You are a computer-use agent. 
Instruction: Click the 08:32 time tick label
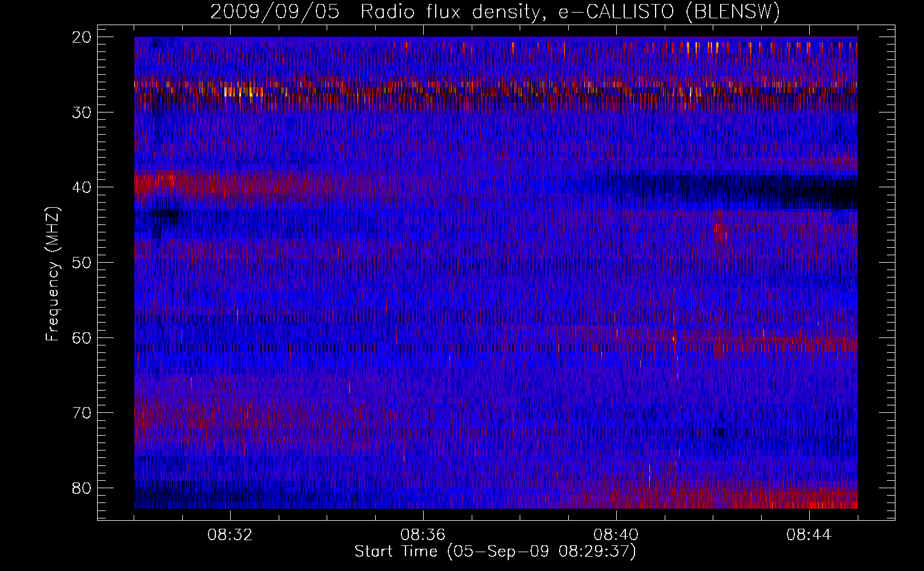[x=230, y=535]
